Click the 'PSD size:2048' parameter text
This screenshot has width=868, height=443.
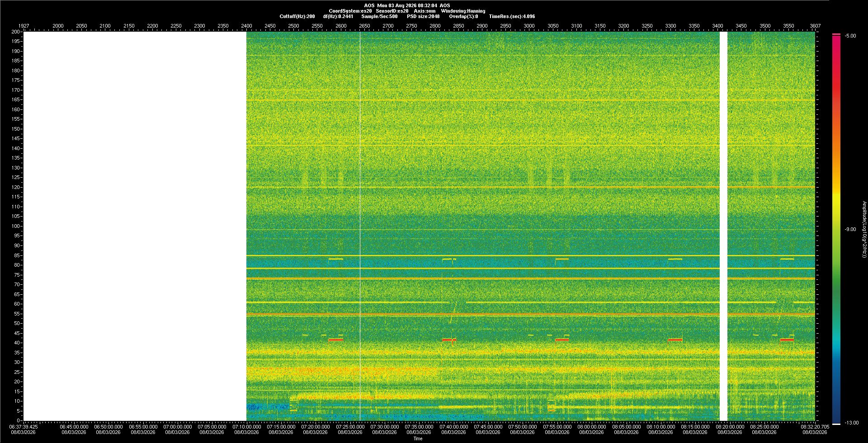click(423, 16)
